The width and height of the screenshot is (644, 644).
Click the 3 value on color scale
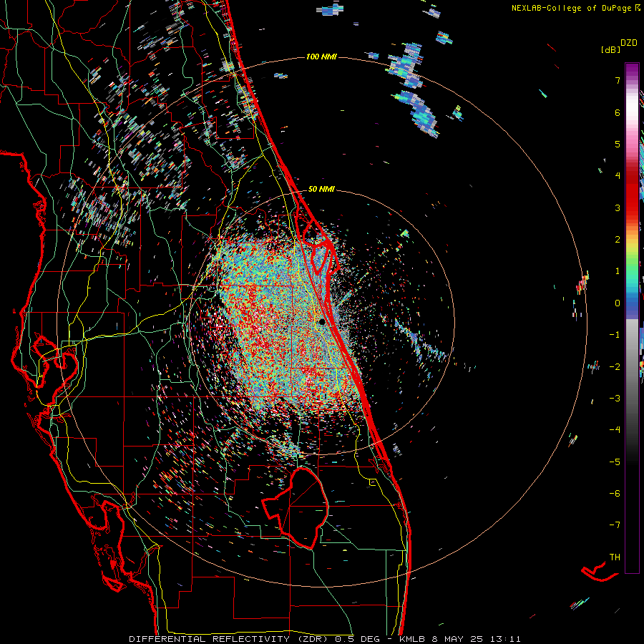pyautogui.click(x=618, y=208)
